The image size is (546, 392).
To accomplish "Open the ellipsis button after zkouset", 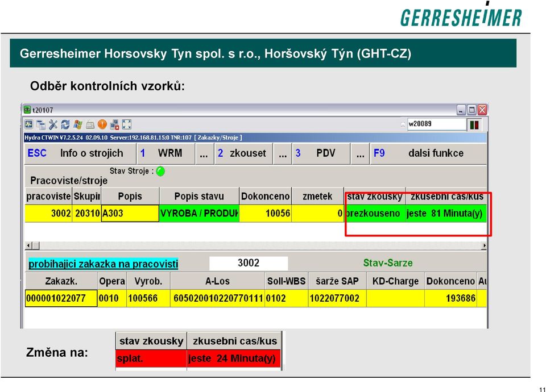I will [x=283, y=153].
